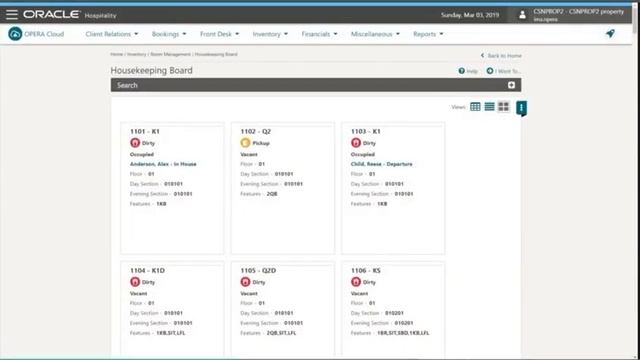Click Pickup status icon on room 1102
Image resolution: width=640 pixels, height=360 pixels.
click(245, 143)
